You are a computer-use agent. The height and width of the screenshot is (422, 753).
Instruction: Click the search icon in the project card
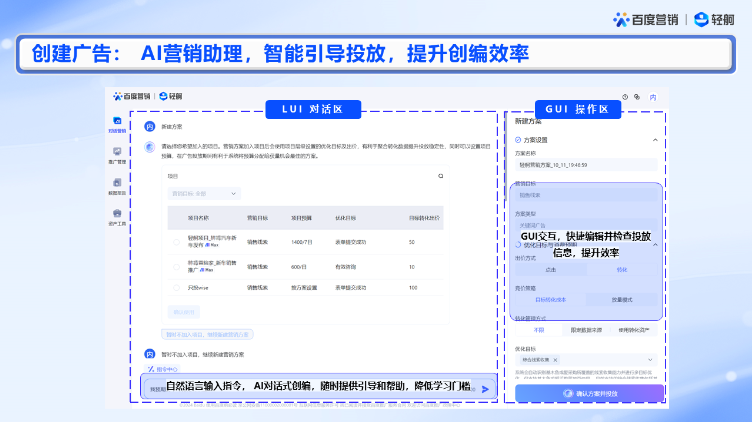coord(440,176)
